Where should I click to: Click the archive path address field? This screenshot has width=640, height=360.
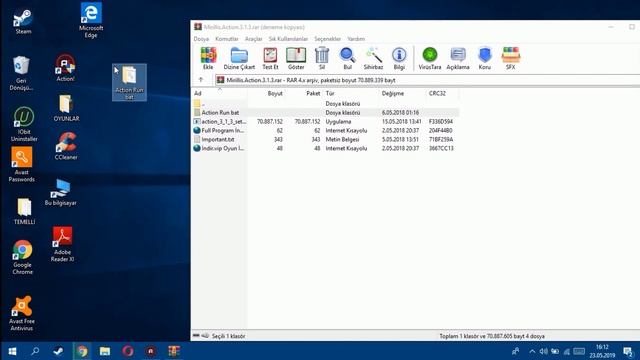click(x=427, y=80)
